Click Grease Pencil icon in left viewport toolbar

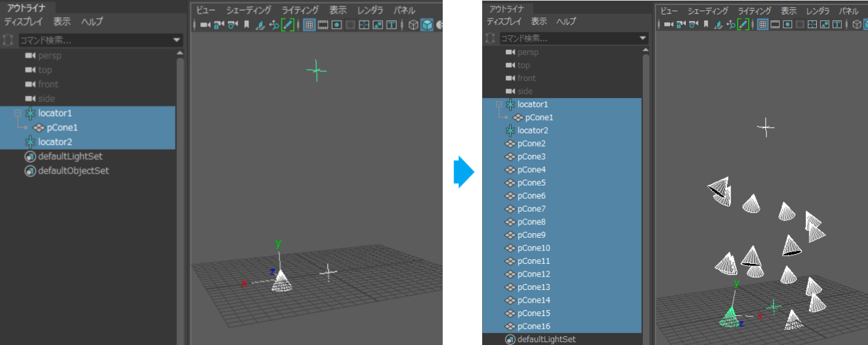288,25
